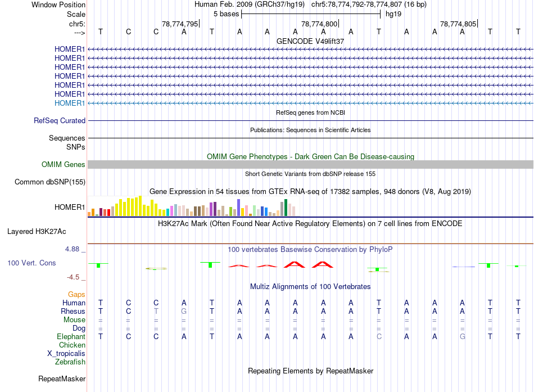Click the GENCODE V49lift37 track title
The height and width of the screenshot is (392, 534).
coord(310,41)
